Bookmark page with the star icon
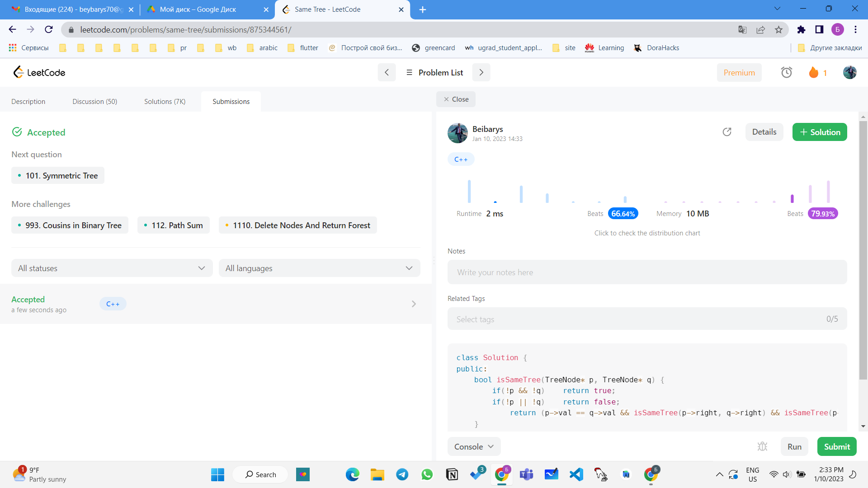The width and height of the screenshot is (868, 488). (x=778, y=30)
